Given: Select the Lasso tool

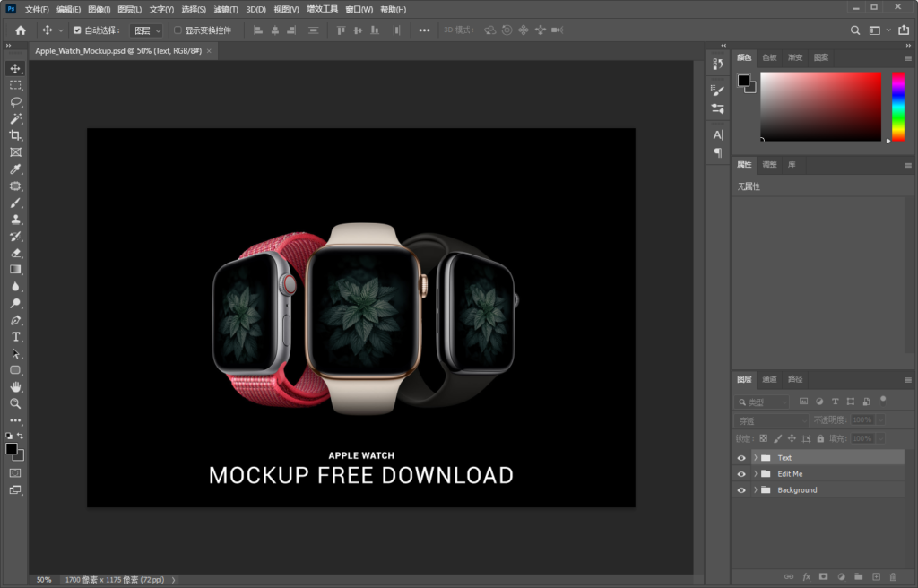Looking at the screenshot, I should pos(15,102).
